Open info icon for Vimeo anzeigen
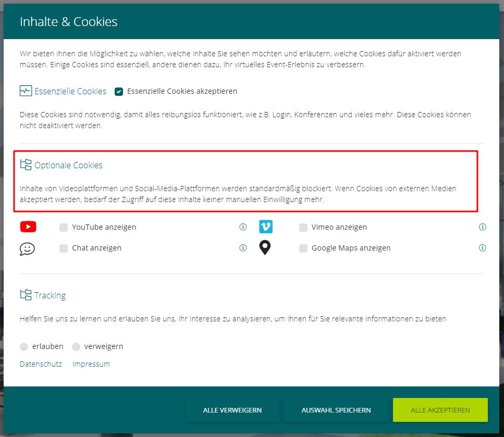 pyautogui.click(x=483, y=227)
